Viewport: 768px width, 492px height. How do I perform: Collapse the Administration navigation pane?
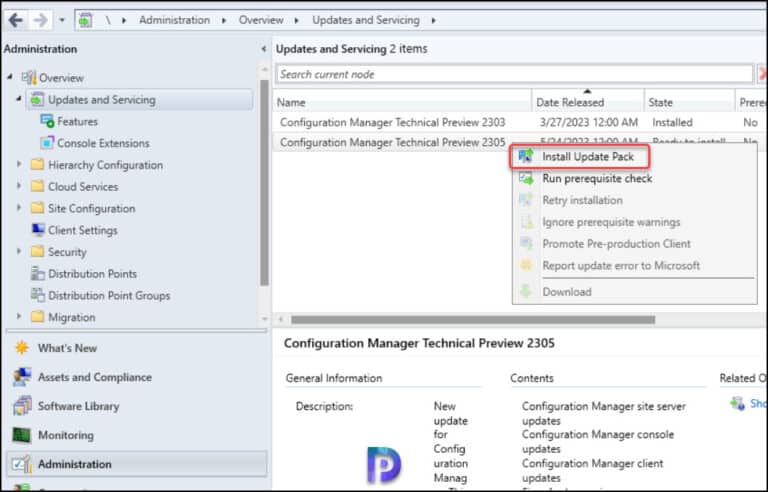264,49
